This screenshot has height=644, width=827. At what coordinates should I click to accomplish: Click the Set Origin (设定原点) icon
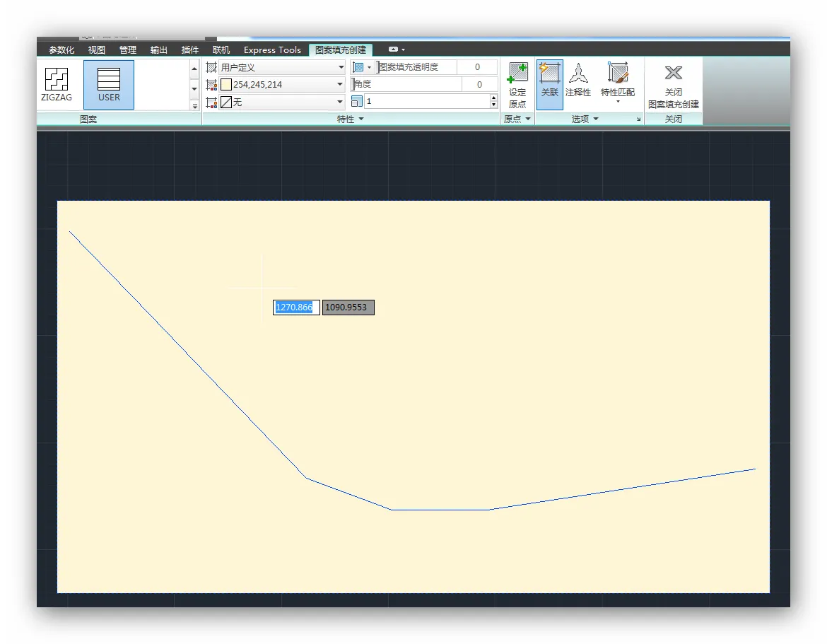[517, 74]
